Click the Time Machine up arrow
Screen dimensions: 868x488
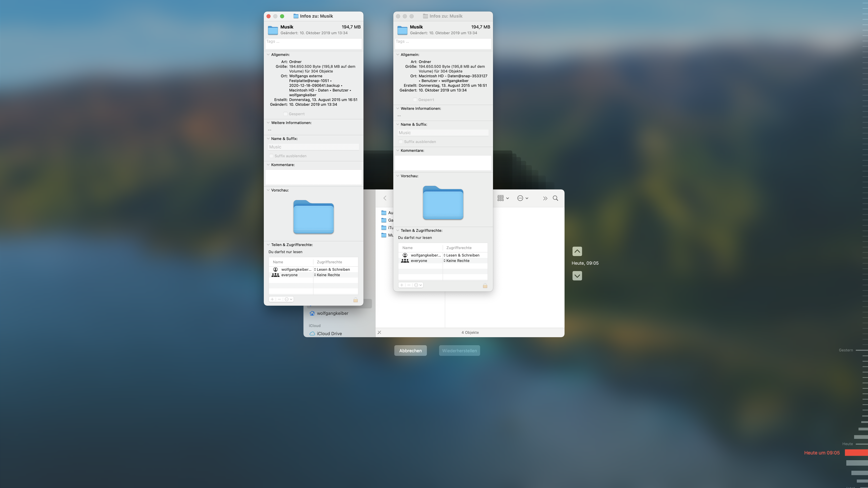pos(577,251)
